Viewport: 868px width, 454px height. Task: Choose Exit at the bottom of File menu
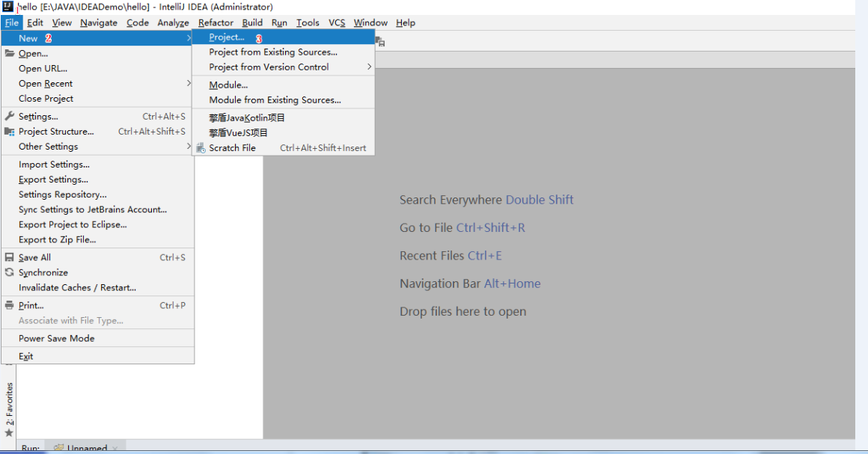click(98, 356)
